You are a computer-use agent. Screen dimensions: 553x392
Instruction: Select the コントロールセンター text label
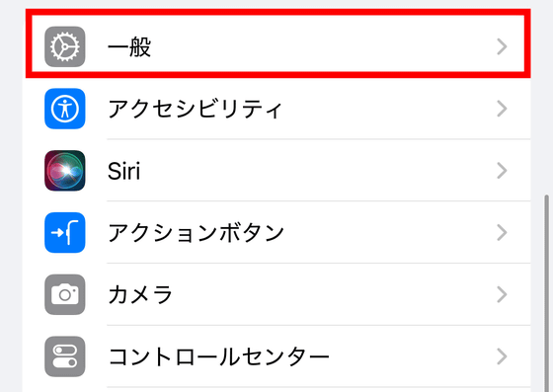(x=218, y=356)
